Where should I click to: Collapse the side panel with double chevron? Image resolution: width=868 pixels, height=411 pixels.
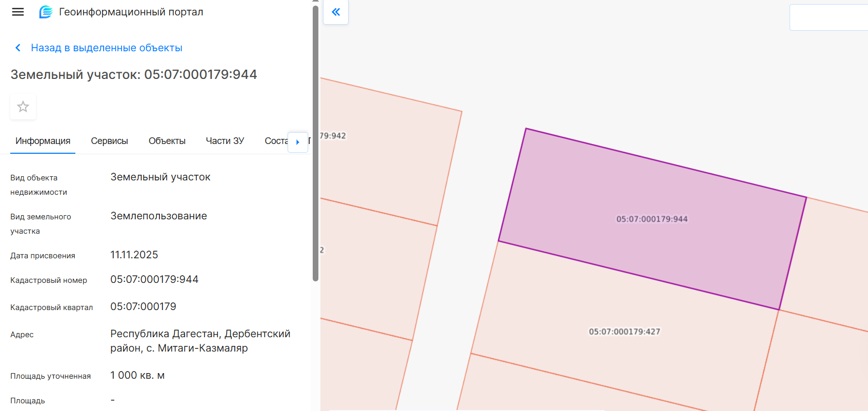coord(336,12)
